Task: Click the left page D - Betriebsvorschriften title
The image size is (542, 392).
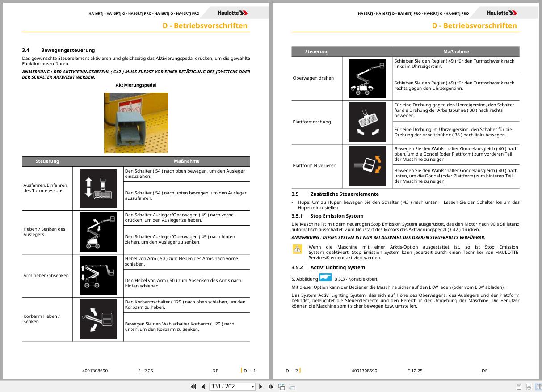Action: click(x=205, y=25)
